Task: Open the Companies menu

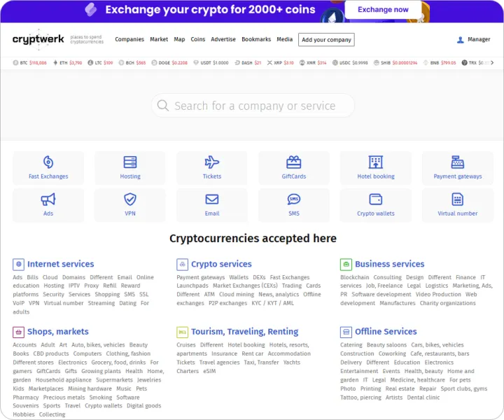Action: 129,39
